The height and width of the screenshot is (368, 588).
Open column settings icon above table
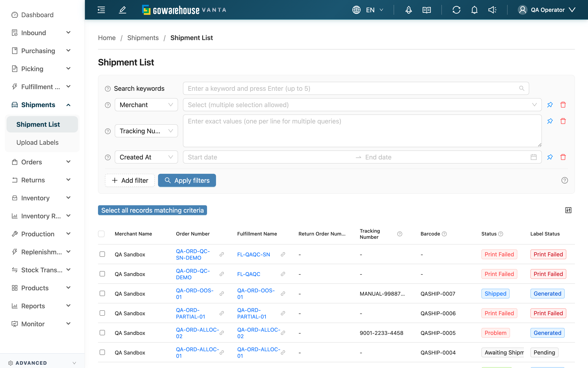click(x=568, y=210)
